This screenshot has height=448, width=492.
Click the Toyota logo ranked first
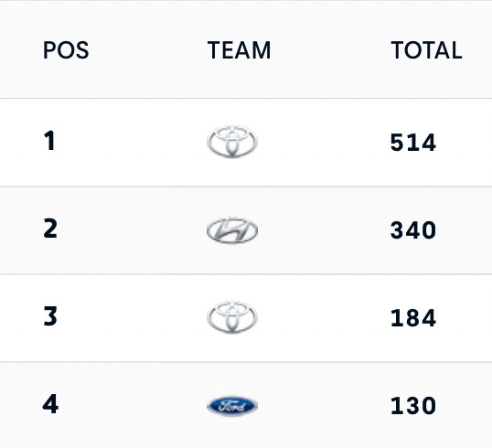coord(232,142)
